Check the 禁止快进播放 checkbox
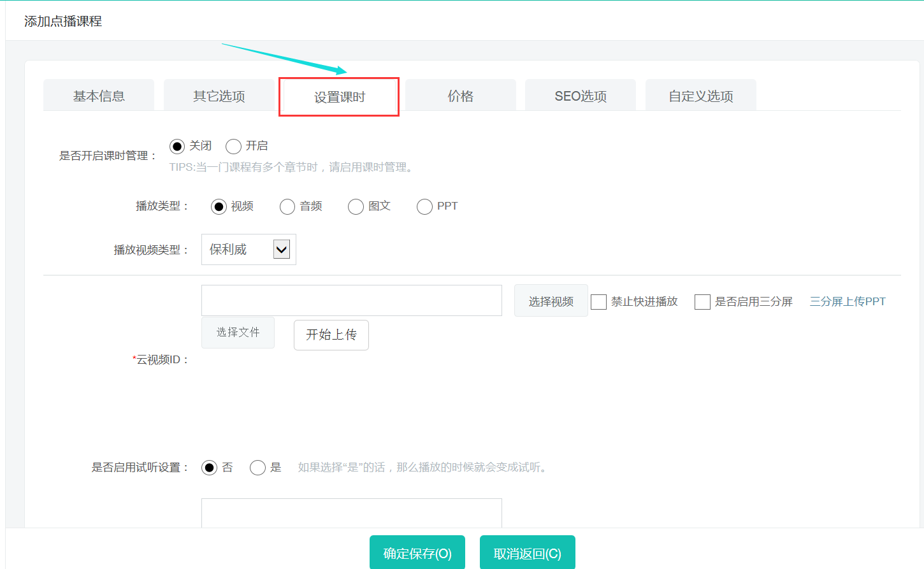This screenshot has width=924, height=569. 598,302
